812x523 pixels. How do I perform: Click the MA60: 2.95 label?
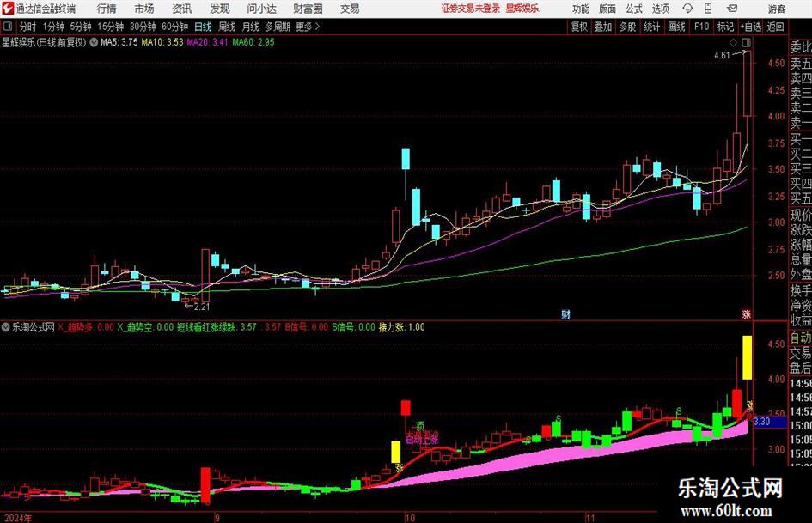tap(253, 42)
